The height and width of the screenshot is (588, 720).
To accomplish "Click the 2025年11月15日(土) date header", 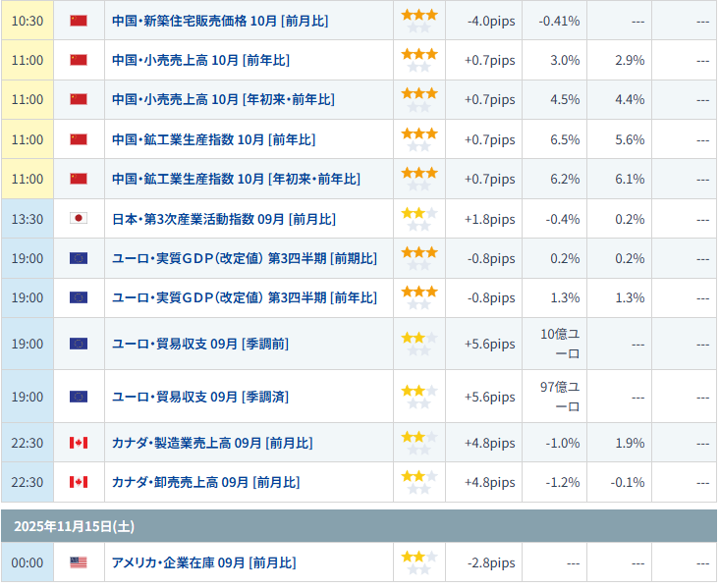I will point(75,526).
